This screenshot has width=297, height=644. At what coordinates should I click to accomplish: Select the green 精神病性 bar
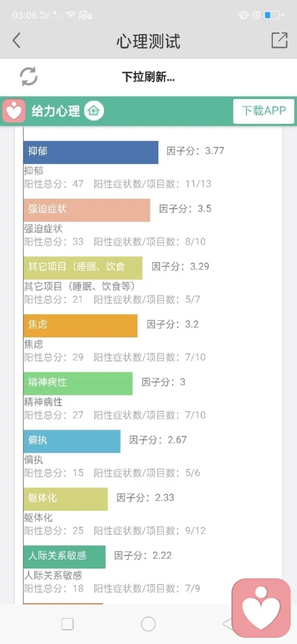[78, 383]
